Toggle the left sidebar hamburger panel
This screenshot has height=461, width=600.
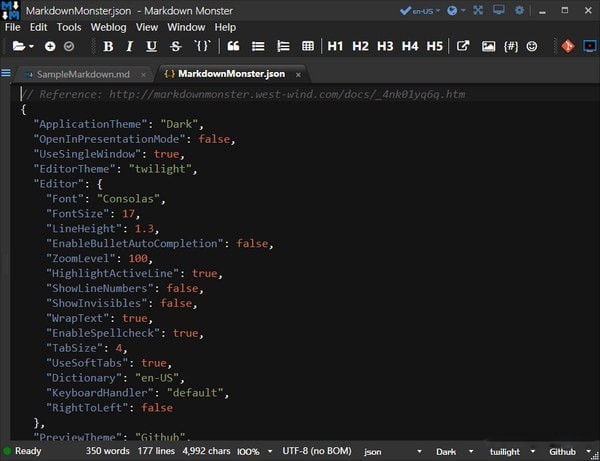coord(7,73)
